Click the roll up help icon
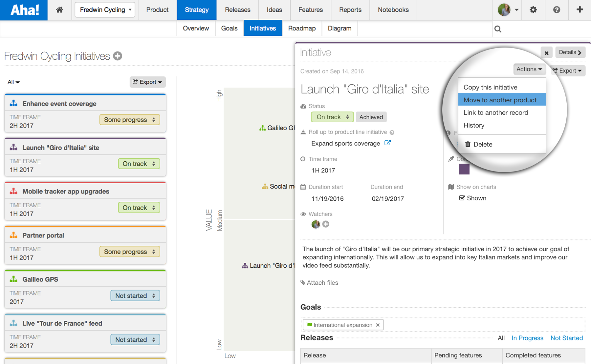This screenshot has height=364, width=591. (392, 132)
